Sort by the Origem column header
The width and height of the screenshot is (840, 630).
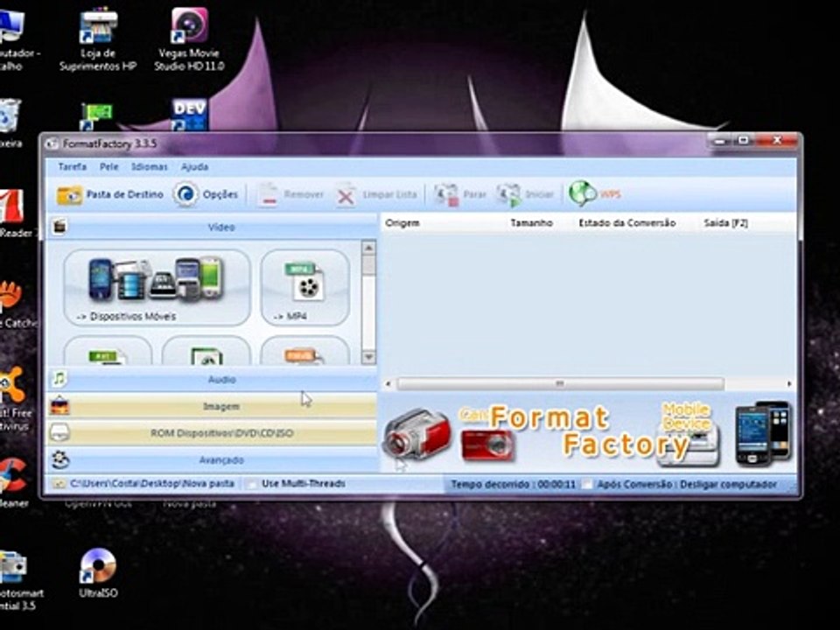pos(402,223)
